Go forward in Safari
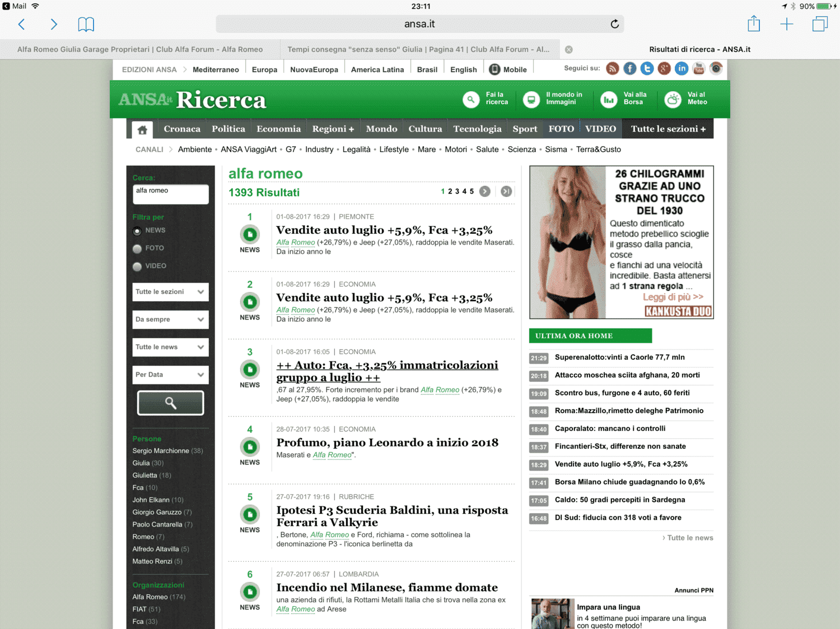 pos(54,24)
